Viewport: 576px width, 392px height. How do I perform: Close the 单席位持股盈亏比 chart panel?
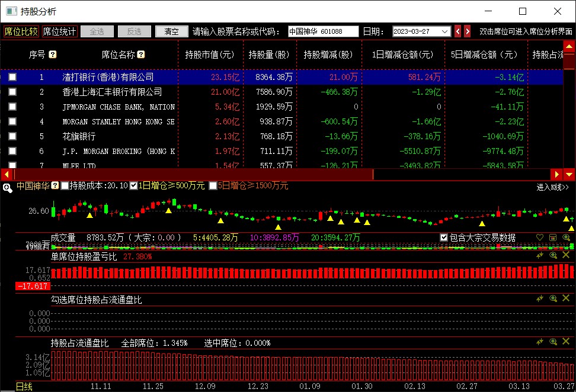pyautogui.click(x=565, y=255)
